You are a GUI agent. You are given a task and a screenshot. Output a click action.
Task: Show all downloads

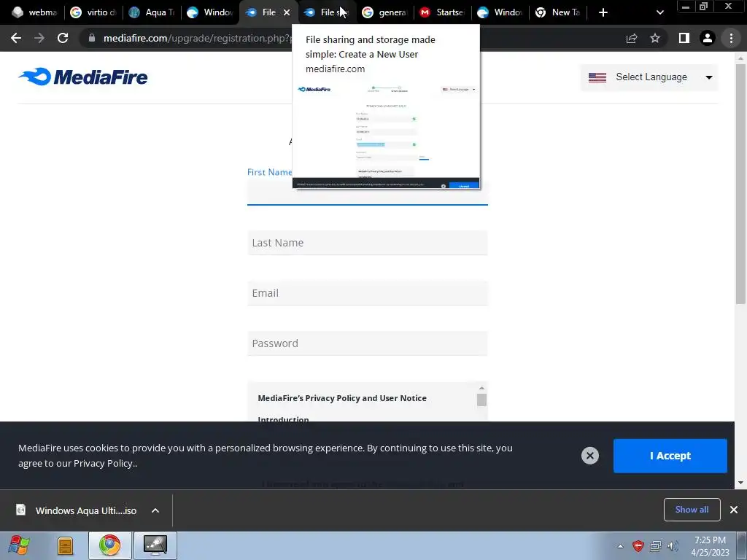coord(692,510)
